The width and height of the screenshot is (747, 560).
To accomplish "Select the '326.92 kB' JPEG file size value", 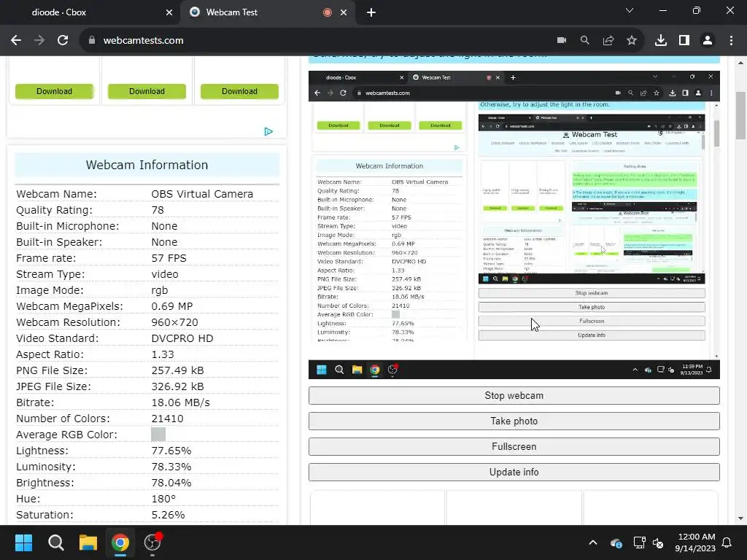I will 177,386.
